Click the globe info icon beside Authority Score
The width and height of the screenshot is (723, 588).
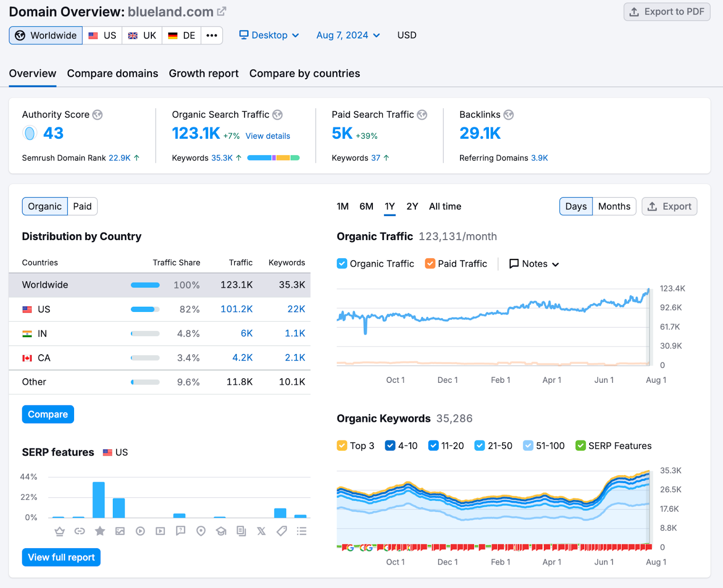pyautogui.click(x=98, y=115)
